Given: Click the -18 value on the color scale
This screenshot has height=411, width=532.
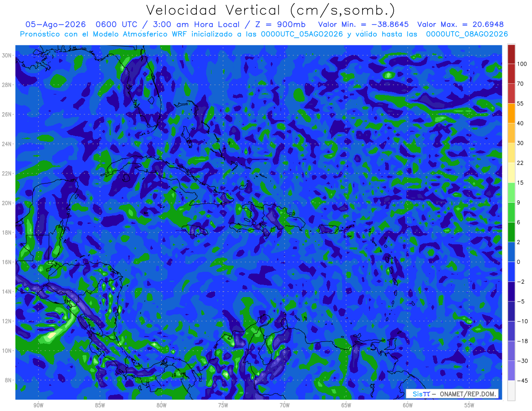Looking at the screenshot, I should coord(522,341).
